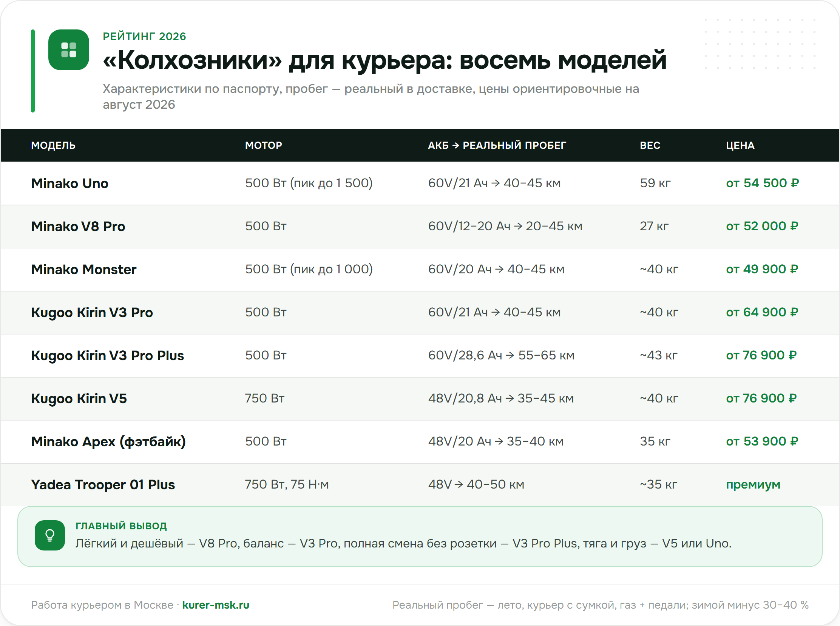Click the weight value «27 кг»
This screenshot has width=840, height=626.
coord(654,226)
